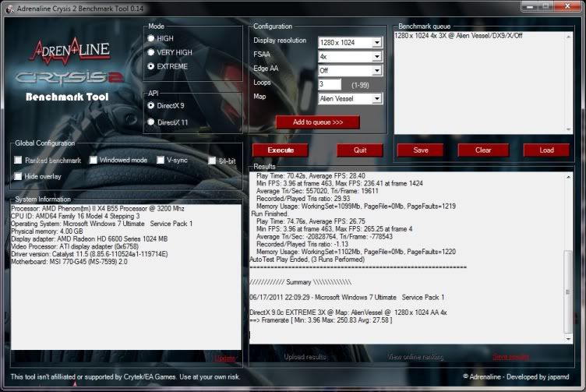This screenshot has height=392, width=586.
Task: Click the 'AutoTest Play Ended' results line
Action: click(307, 260)
